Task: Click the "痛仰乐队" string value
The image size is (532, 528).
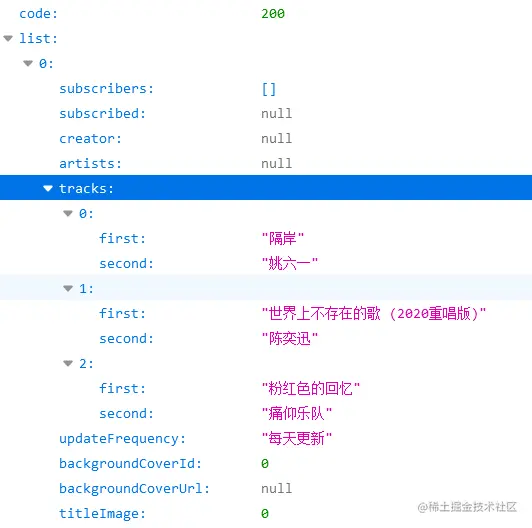Action: [x=297, y=414]
